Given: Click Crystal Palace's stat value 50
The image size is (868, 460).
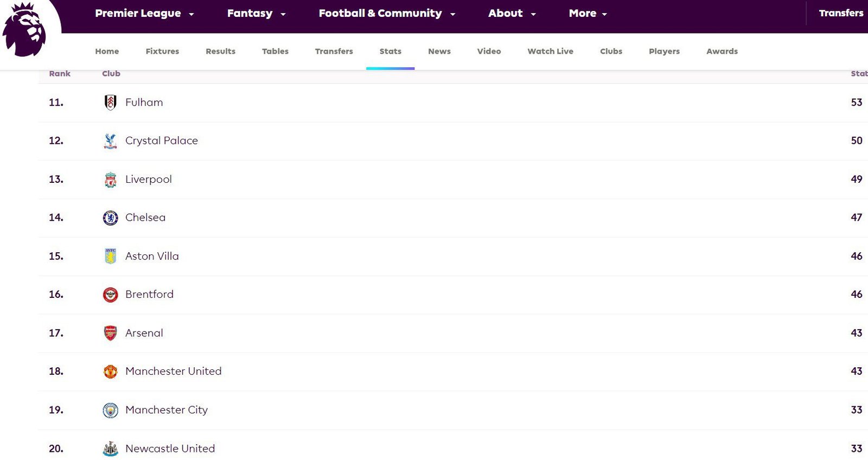Looking at the screenshot, I should click(x=856, y=141).
